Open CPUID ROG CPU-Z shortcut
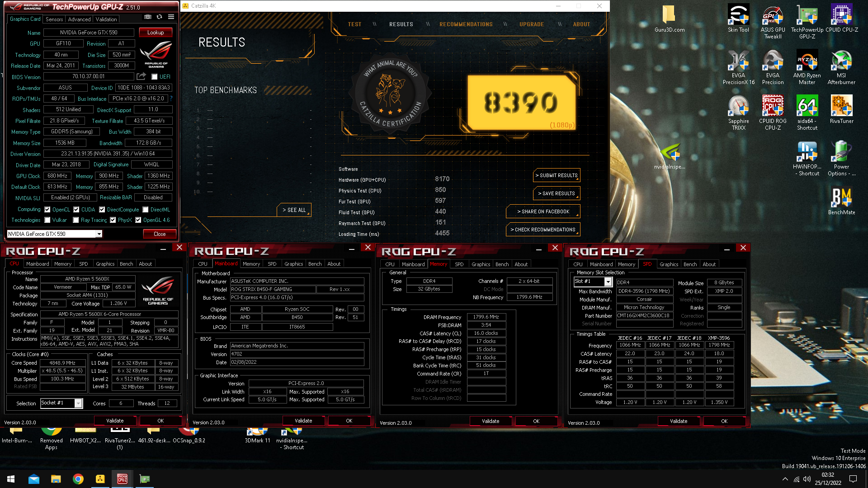The width and height of the screenshot is (868, 488). click(x=773, y=113)
